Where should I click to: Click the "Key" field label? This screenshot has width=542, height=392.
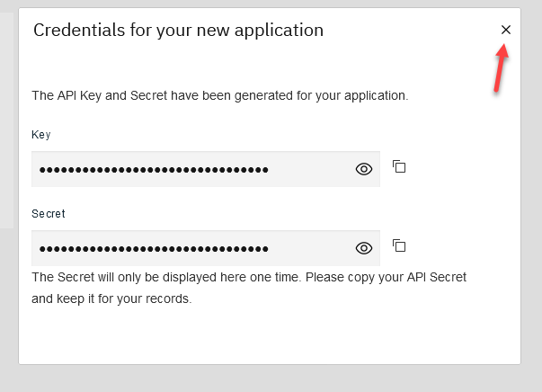point(41,135)
